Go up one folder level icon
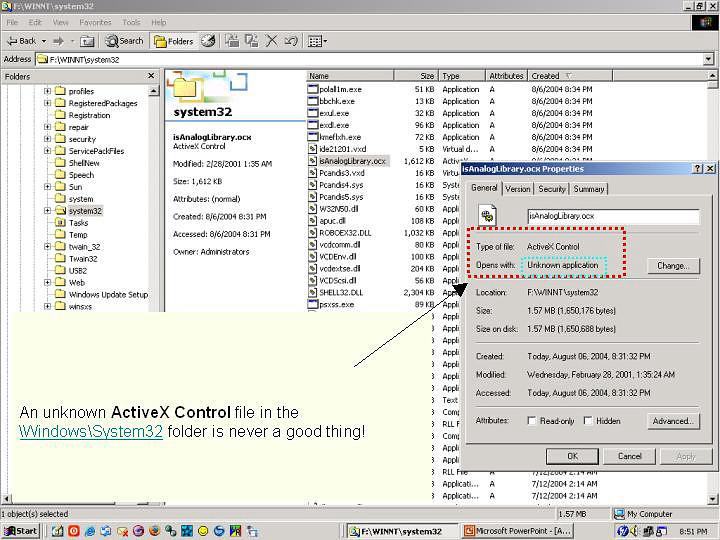 click(x=87, y=41)
